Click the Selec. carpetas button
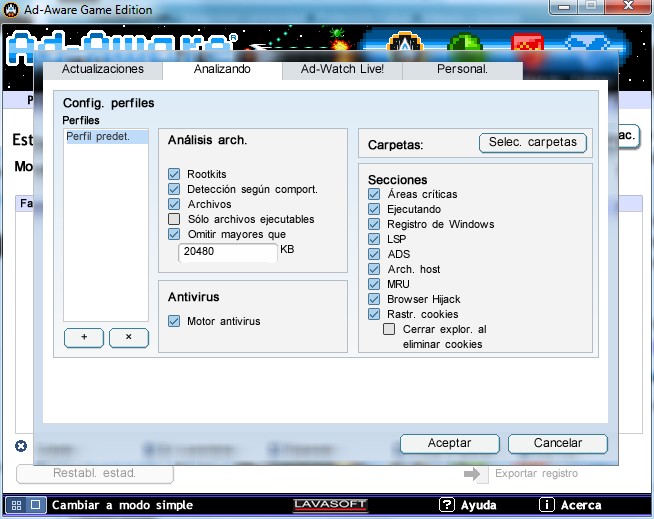The width and height of the screenshot is (654, 519). (533, 143)
